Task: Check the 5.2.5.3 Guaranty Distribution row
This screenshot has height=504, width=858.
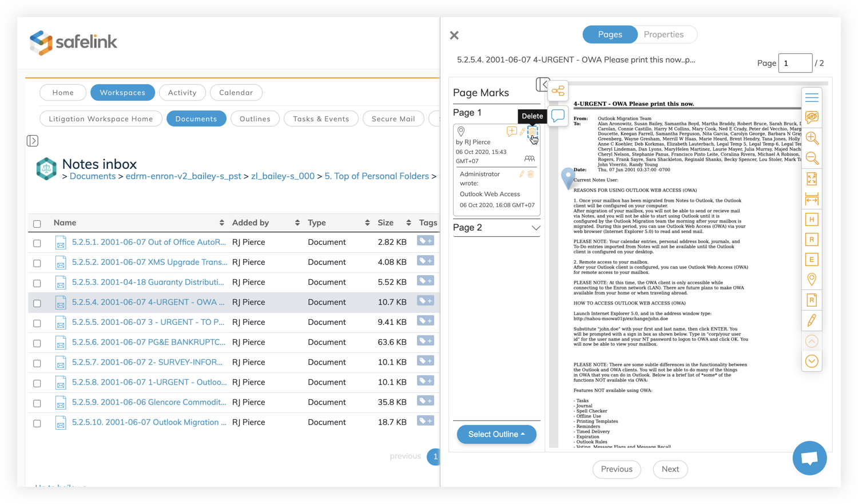Action: tap(37, 283)
